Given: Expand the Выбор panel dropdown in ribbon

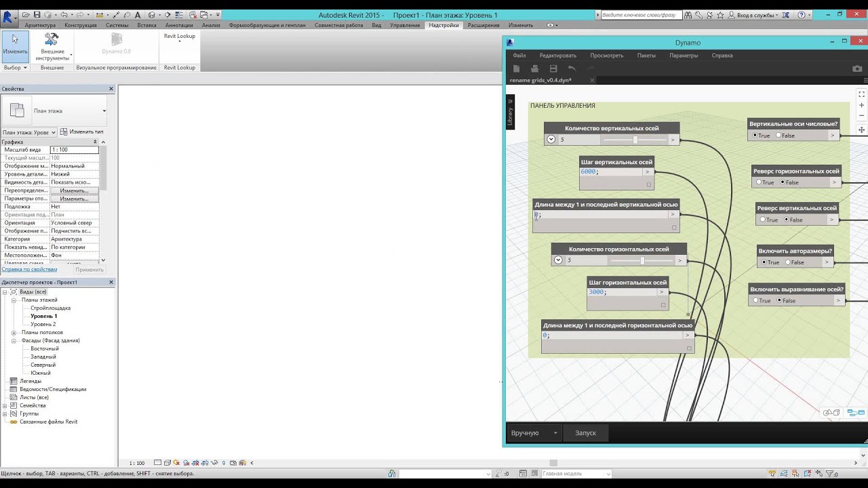Looking at the screenshot, I should (15, 68).
